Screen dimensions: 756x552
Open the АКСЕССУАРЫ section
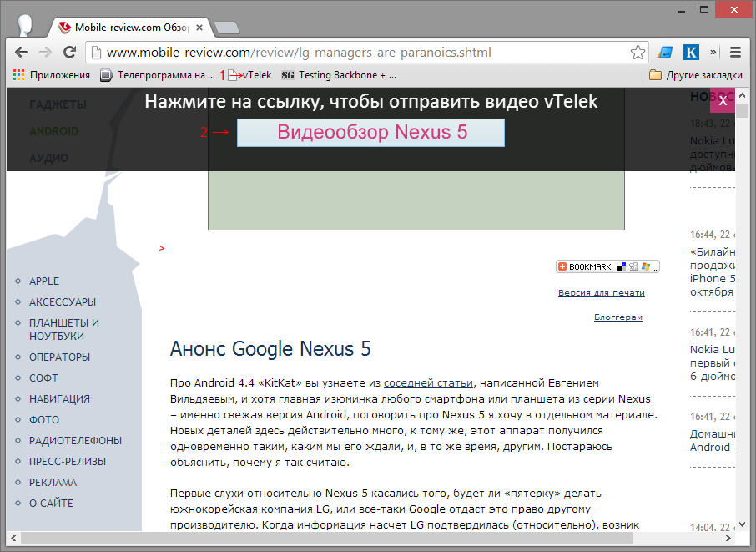point(63,301)
